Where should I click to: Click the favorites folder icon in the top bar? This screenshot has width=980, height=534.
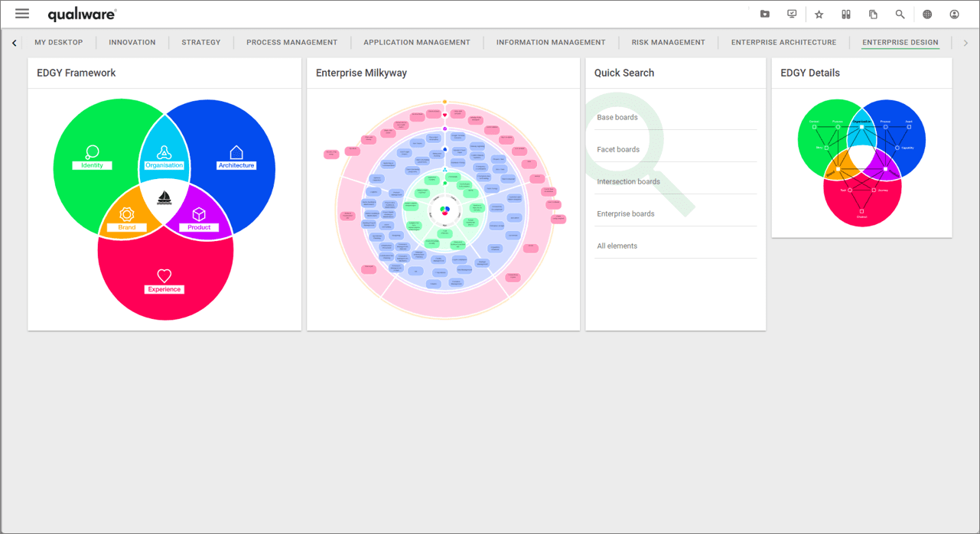pos(765,15)
